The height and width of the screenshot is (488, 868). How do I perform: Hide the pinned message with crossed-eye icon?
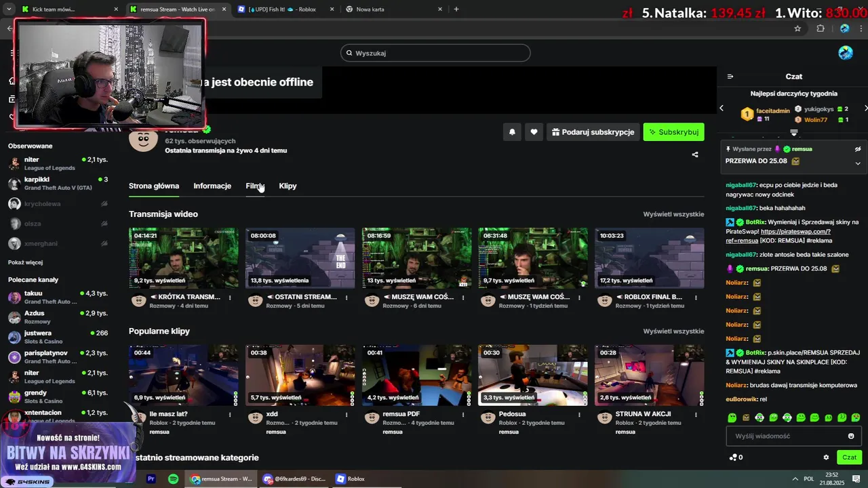[x=857, y=149]
